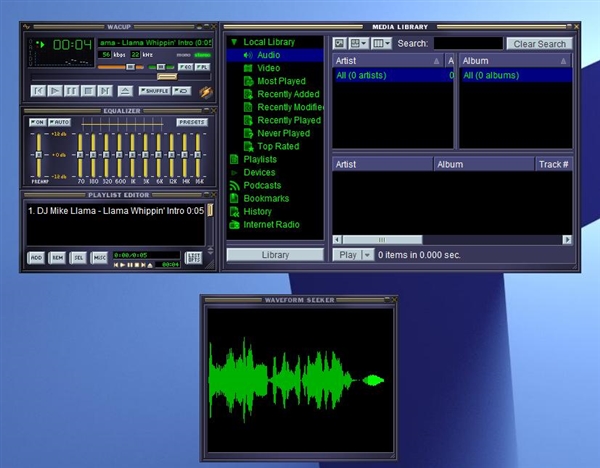Select the Top Rated library view
Viewport: 600px width, 468px height.
point(278,146)
